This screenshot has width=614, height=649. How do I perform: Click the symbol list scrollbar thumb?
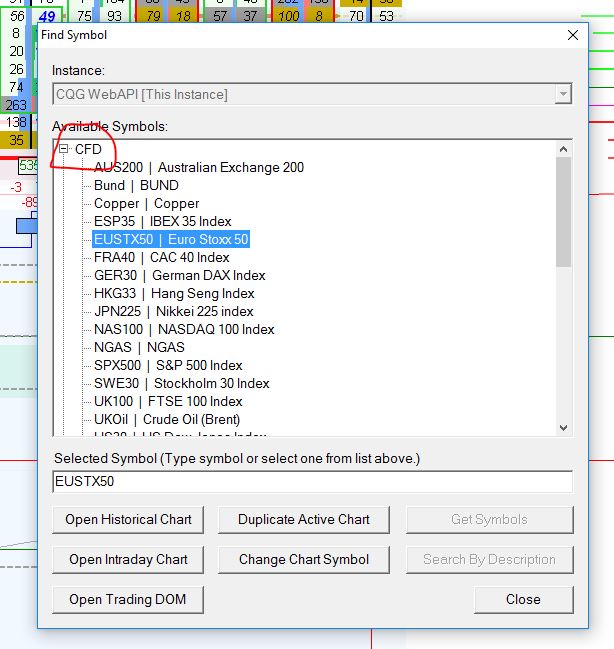pyautogui.click(x=563, y=212)
